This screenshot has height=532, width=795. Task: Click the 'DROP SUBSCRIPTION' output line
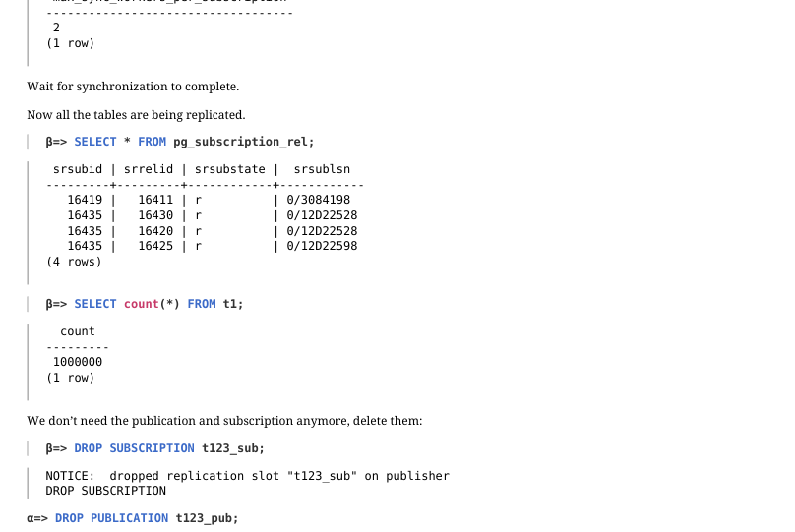tap(106, 491)
